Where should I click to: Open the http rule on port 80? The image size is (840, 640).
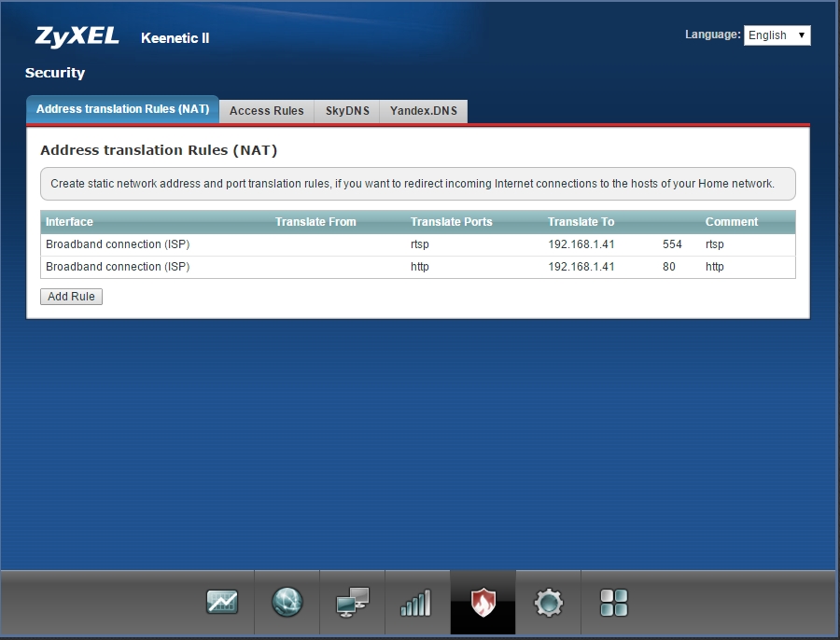pos(417,267)
